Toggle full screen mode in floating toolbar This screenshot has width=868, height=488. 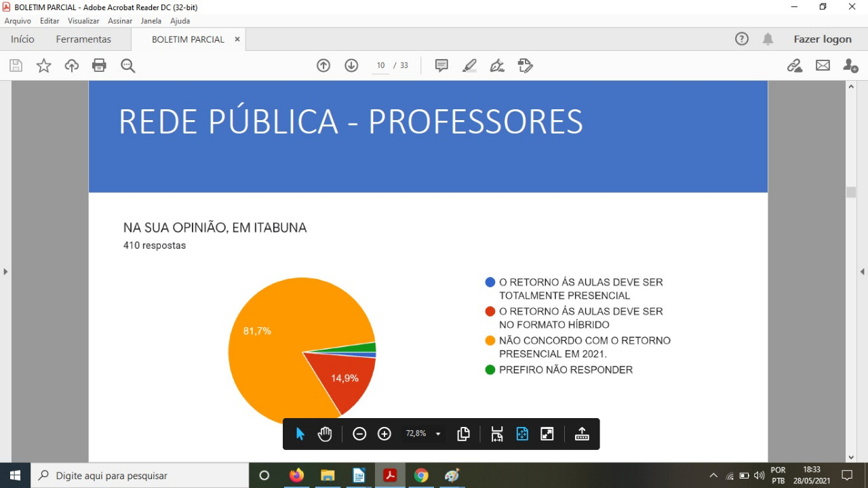[x=547, y=434]
